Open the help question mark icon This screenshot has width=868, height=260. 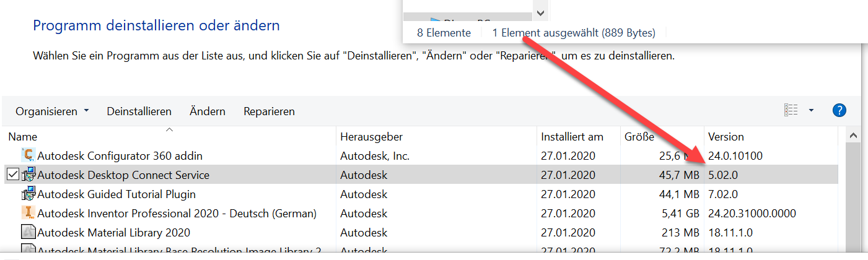click(839, 111)
